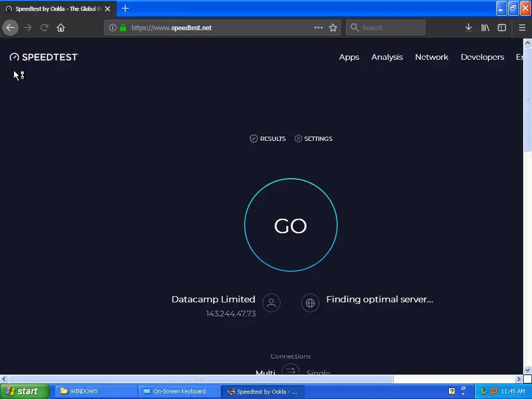The width and height of the screenshot is (532, 399).
Task: Click the Speedtest by Ookla taskbar button
Action: pos(262,391)
